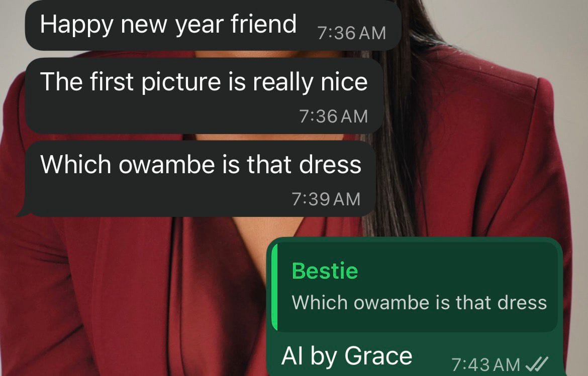Tap the 'Bestie' sender name in quote
The height and width of the screenshot is (376, 588).
click(x=325, y=271)
